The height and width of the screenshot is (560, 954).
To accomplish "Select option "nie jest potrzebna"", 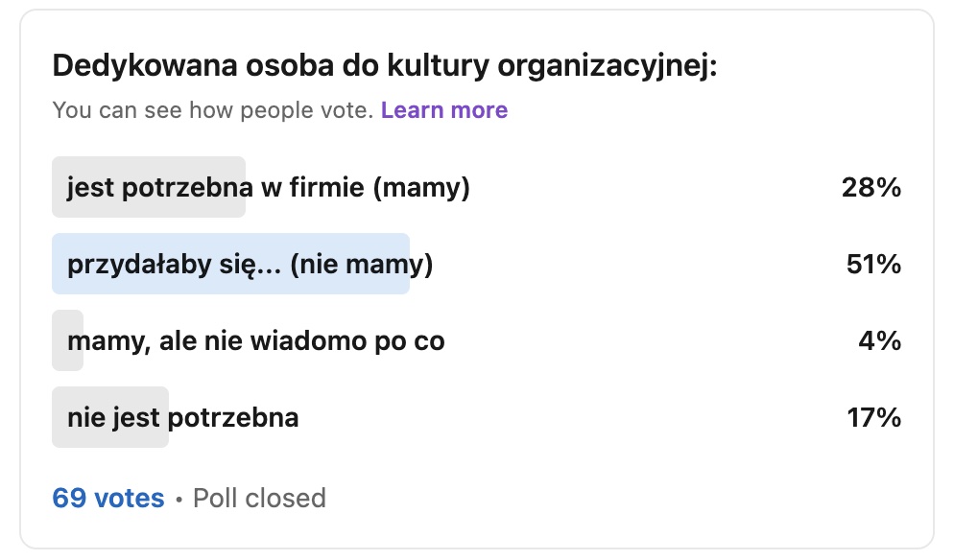I will pos(182,417).
